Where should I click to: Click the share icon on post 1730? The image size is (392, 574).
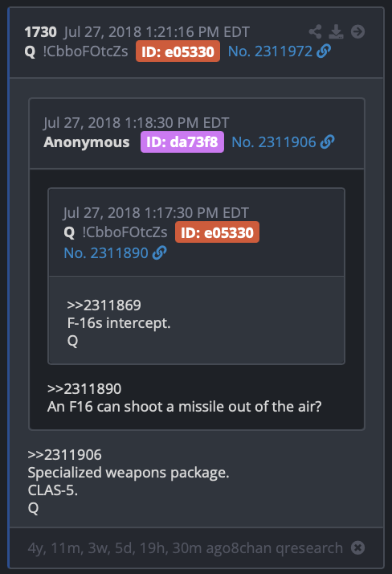(315, 31)
